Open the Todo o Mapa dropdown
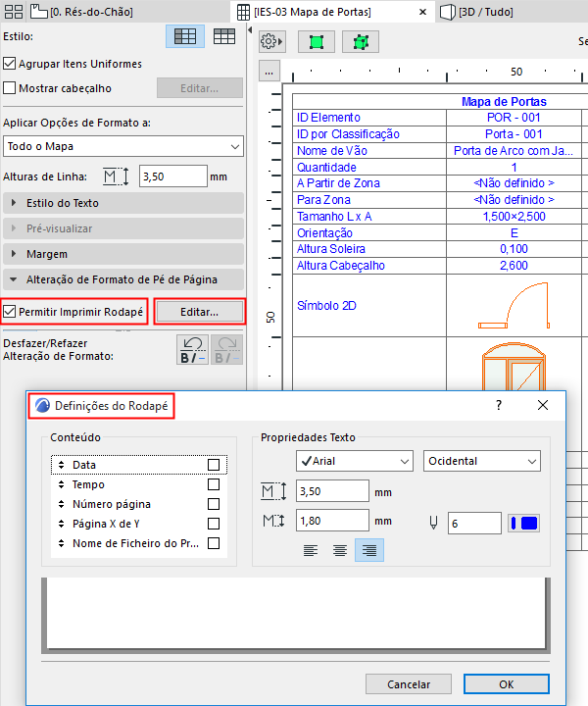Screen dimensions: 588x706 point(123,146)
